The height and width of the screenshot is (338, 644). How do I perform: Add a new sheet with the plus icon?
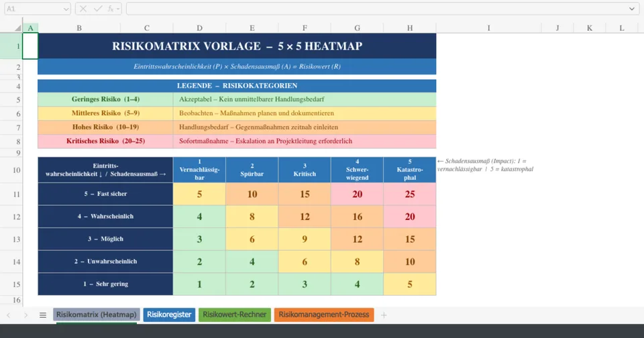pyautogui.click(x=384, y=315)
